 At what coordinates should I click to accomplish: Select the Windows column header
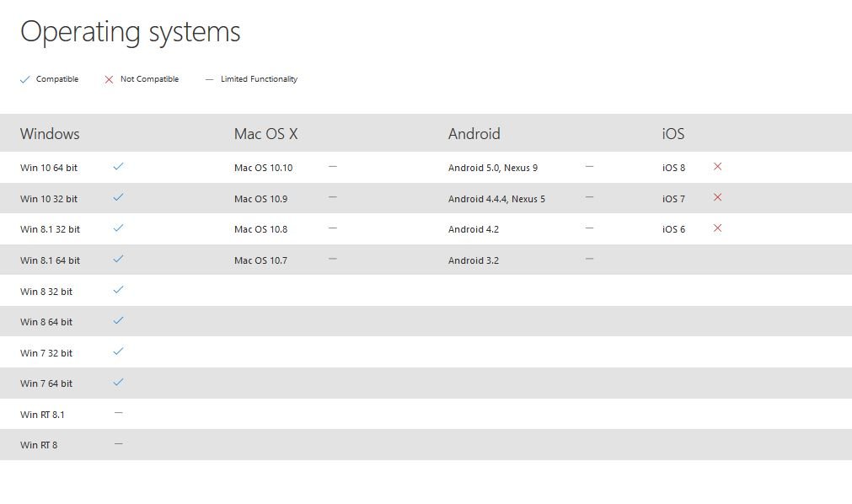[50, 134]
